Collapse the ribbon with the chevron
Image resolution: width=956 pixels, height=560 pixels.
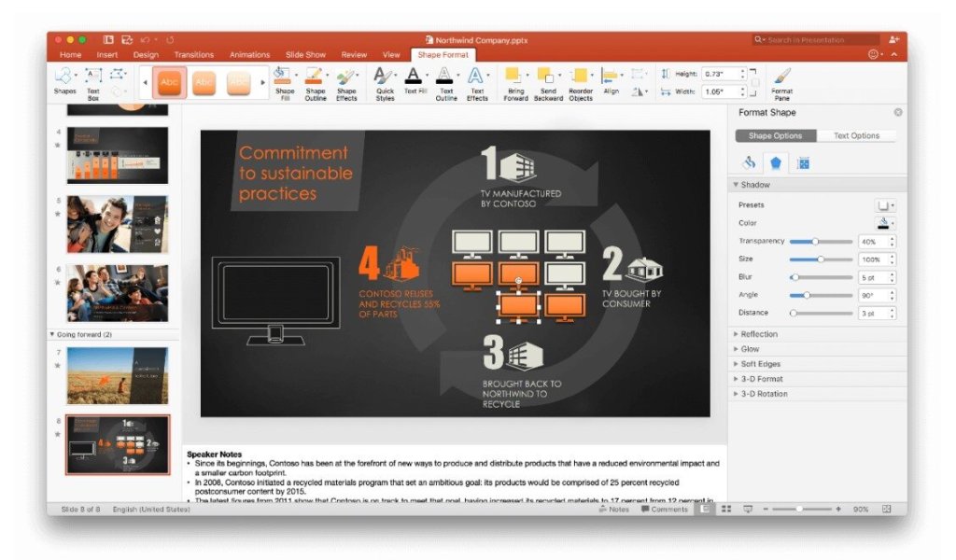point(893,54)
